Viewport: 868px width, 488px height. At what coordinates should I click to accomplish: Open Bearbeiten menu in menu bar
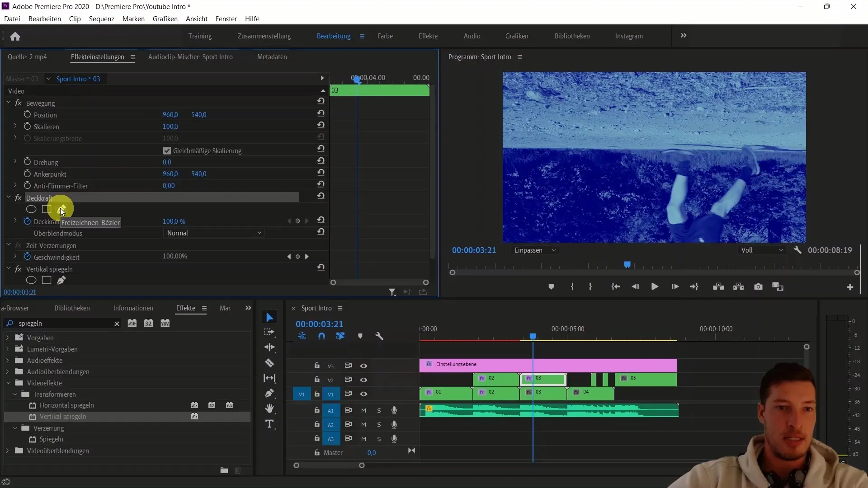pos(44,19)
